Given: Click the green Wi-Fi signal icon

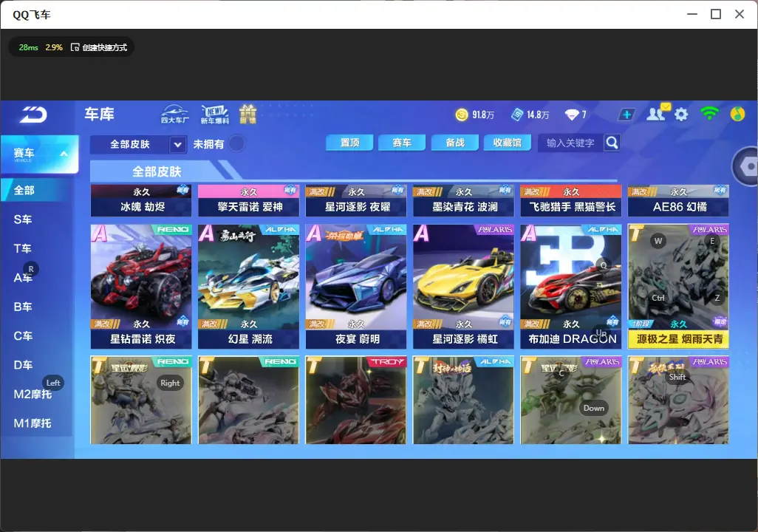Looking at the screenshot, I should pyautogui.click(x=709, y=114).
